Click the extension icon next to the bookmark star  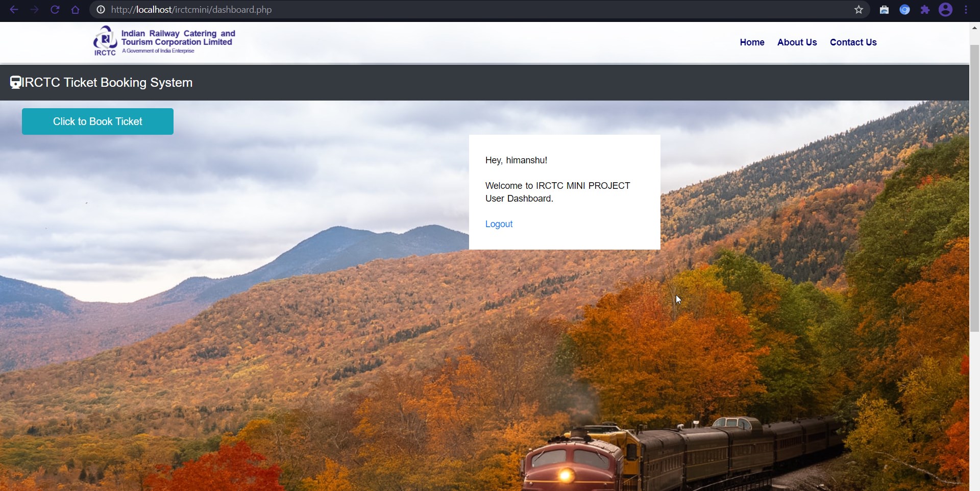pos(884,10)
